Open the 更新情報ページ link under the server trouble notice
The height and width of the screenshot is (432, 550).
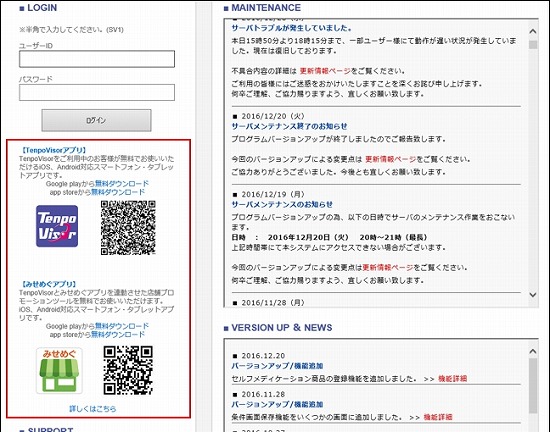[x=325, y=71]
